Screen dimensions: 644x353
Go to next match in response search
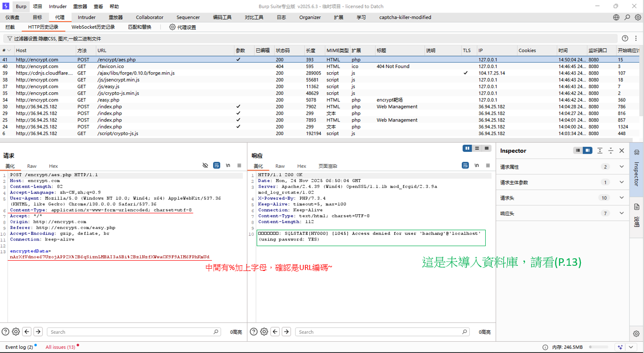pyautogui.click(x=287, y=331)
